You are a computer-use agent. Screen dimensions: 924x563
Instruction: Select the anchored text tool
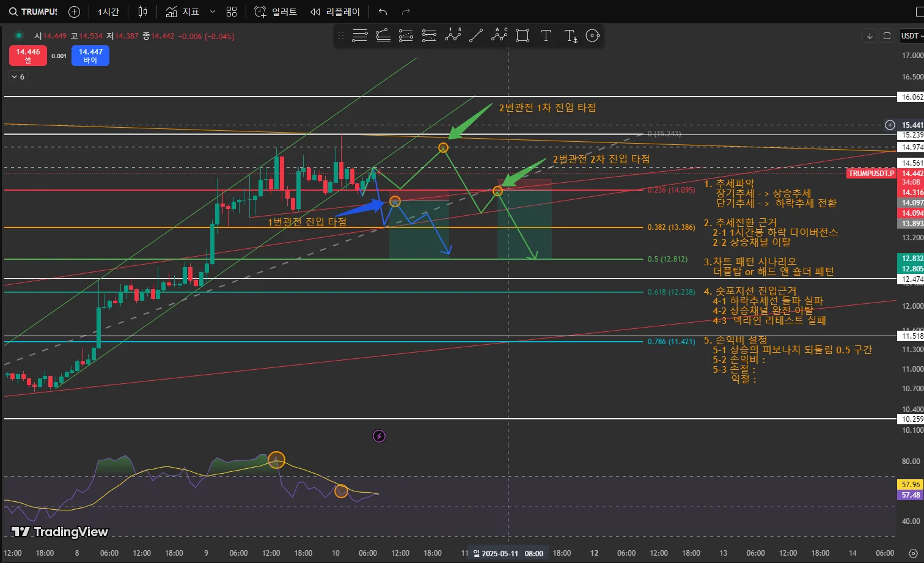click(x=570, y=36)
